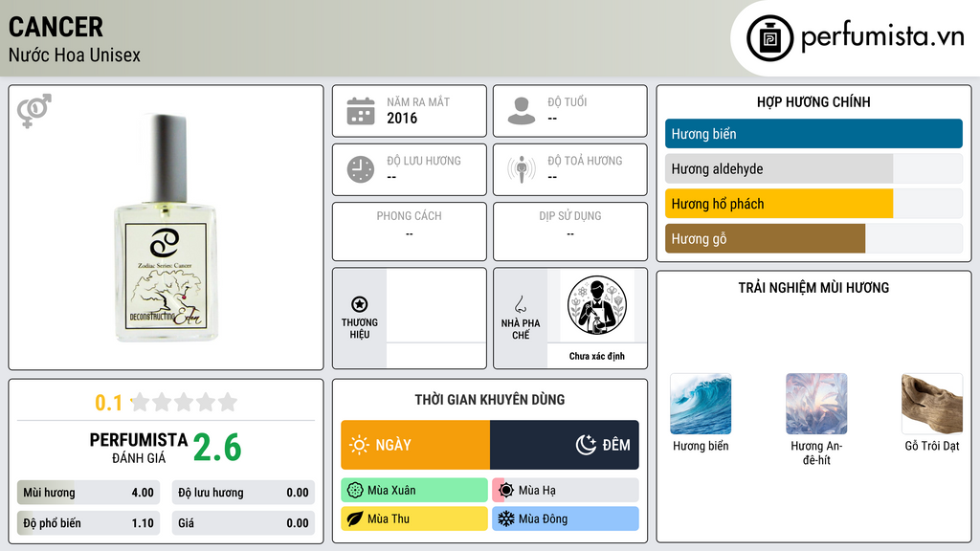
Task: Open the Hương An-đê-hít thumbnail
Action: point(816,404)
